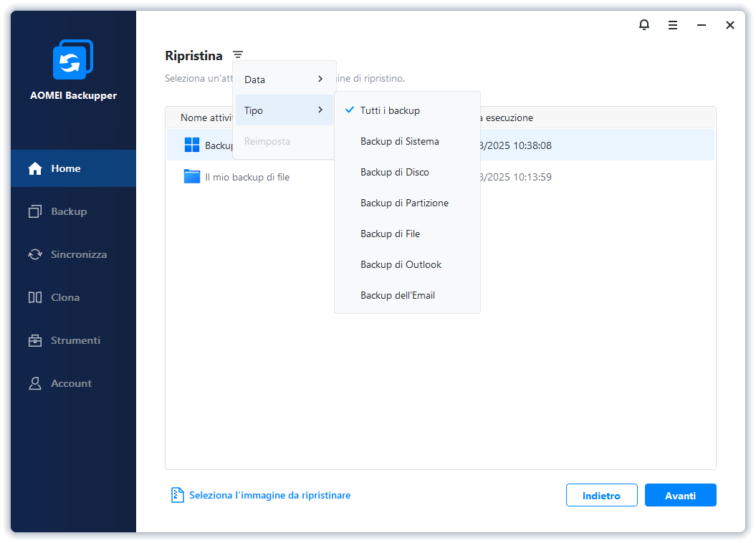Click the Ripristina page title
Image resolution: width=756 pixels, height=543 pixels.
click(x=193, y=56)
